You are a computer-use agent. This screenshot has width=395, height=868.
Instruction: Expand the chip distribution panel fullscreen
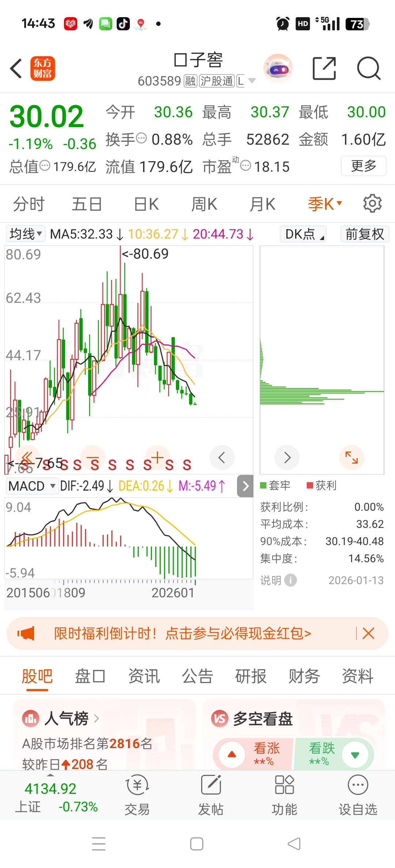coord(352,457)
